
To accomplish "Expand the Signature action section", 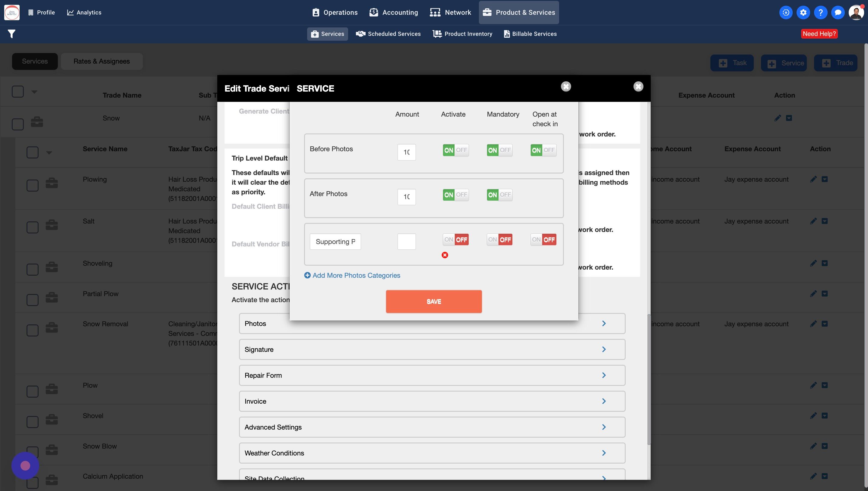I will (432, 349).
